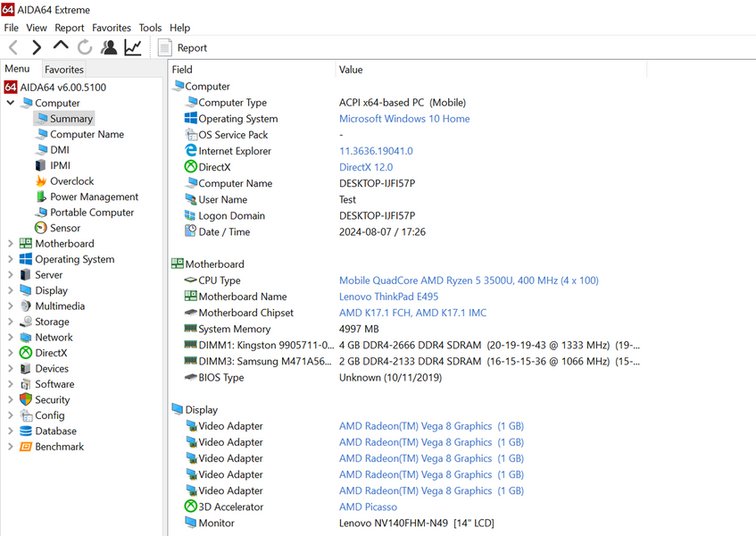Select the Multimedia tree item
The width and height of the screenshot is (756, 536).
pos(52,306)
